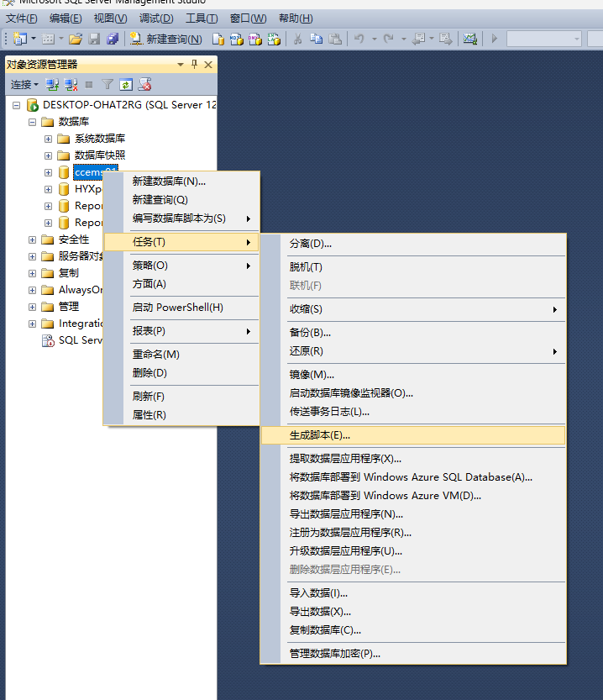Click Connect Object Explorer icon
This screenshot has width=603, height=700.
(x=52, y=84)
